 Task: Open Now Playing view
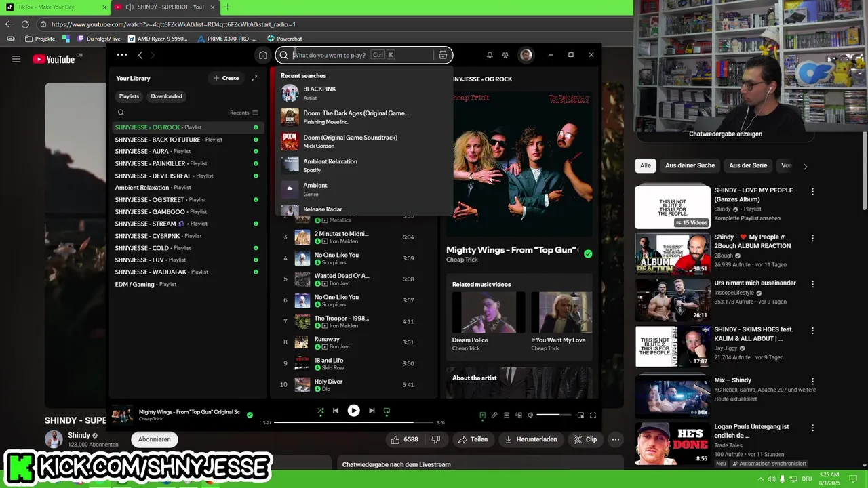(483, 415)
